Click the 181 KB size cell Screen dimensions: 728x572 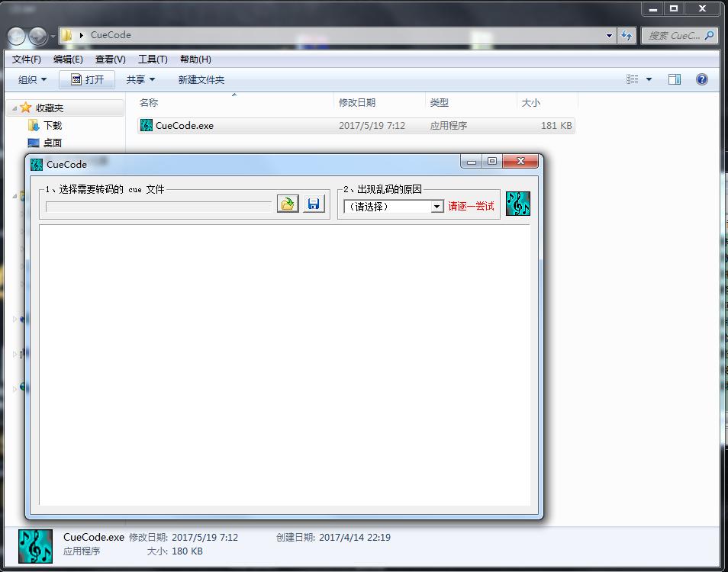[556, 126]
